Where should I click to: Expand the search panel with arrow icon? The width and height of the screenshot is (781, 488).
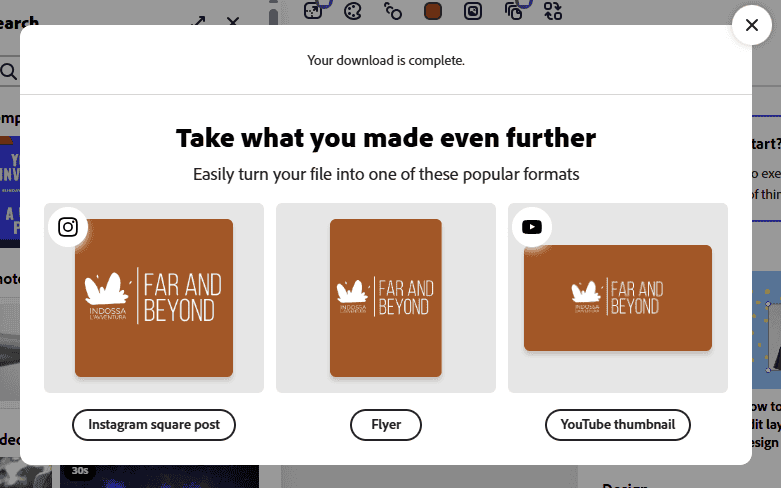(x=198, y=22)
